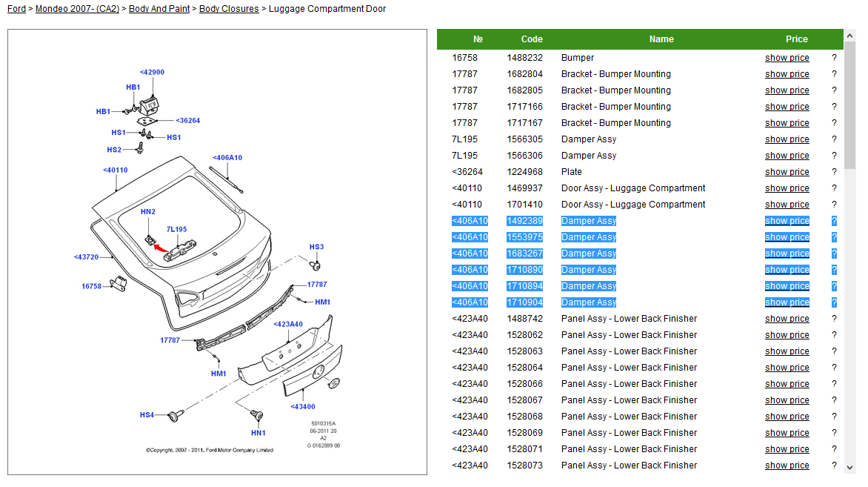This screenshot has width=868, height=487.
Task: Show price for Panel Assy code 1528073
Action: [787, 466]
